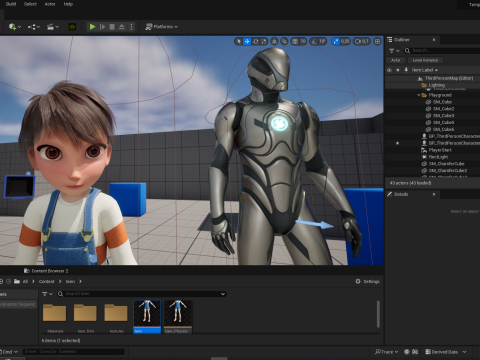Select the viewport Scale tool
Screen dimensions: 480x360
tap(264, 41)
